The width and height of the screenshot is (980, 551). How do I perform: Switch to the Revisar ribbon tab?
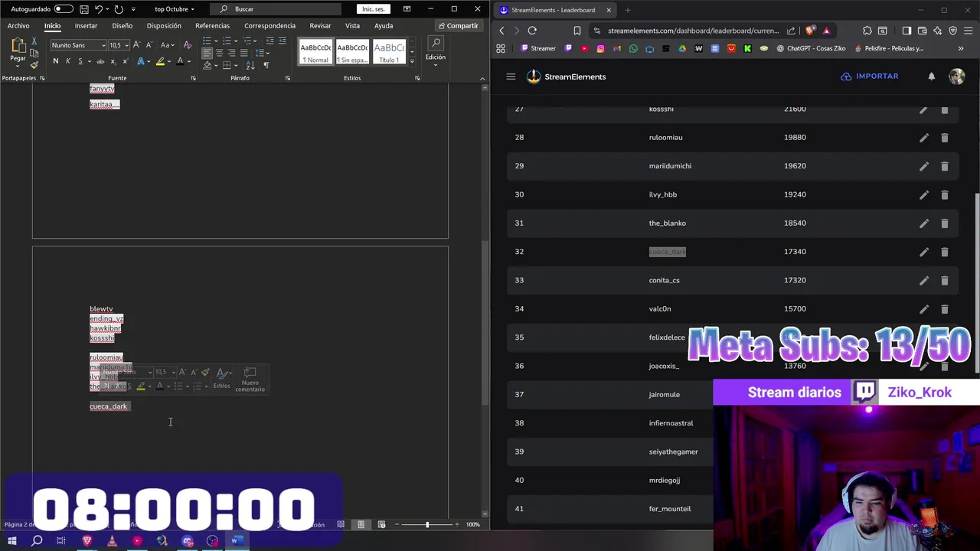(x=320, y=26)
